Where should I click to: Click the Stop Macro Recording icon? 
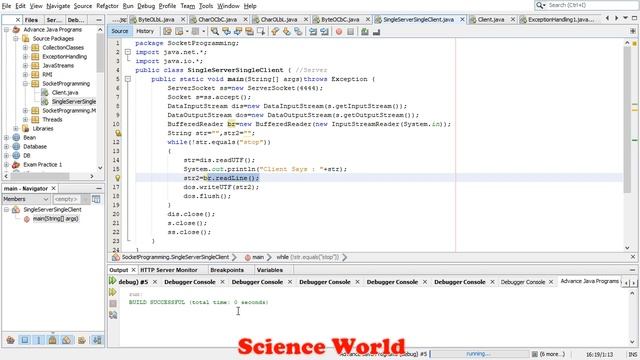350,31
